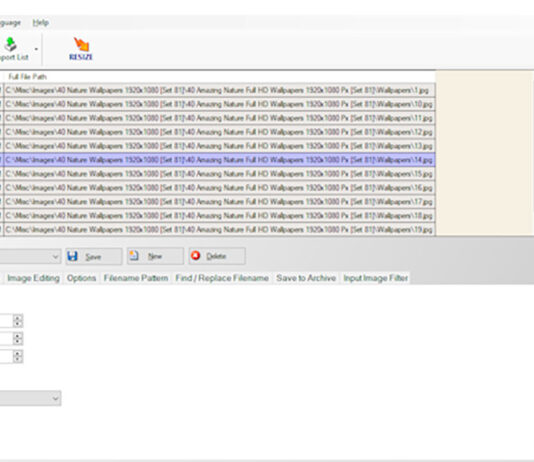Switch to the Image Editing tab
This screenshot has width=534, height=462.
click(x=33, y=278)
